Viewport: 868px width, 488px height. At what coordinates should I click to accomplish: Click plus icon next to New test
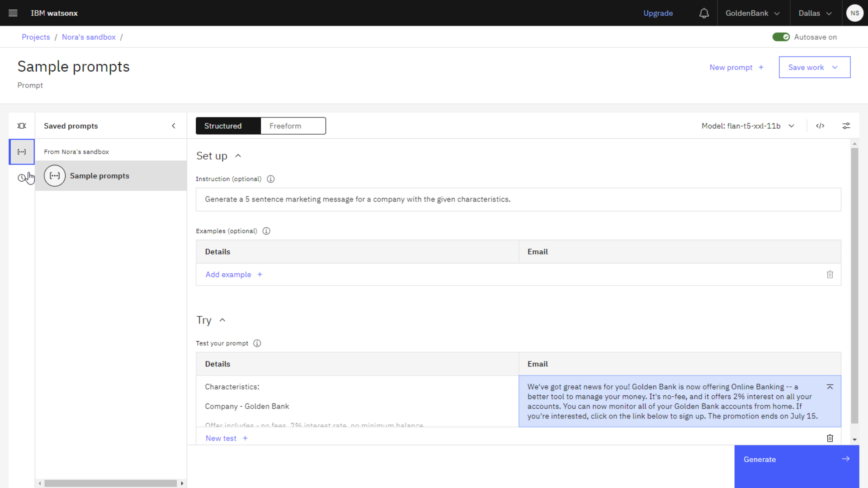245,438
